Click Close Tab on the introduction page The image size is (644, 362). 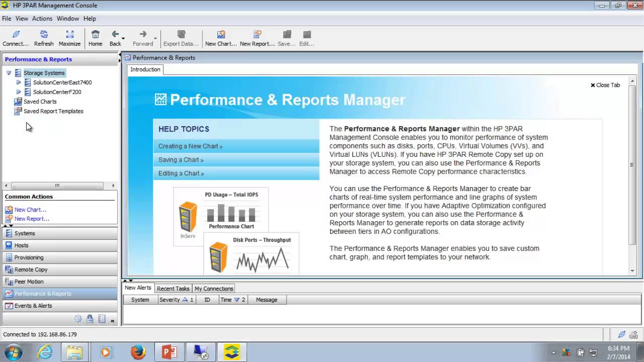(605, 85)
